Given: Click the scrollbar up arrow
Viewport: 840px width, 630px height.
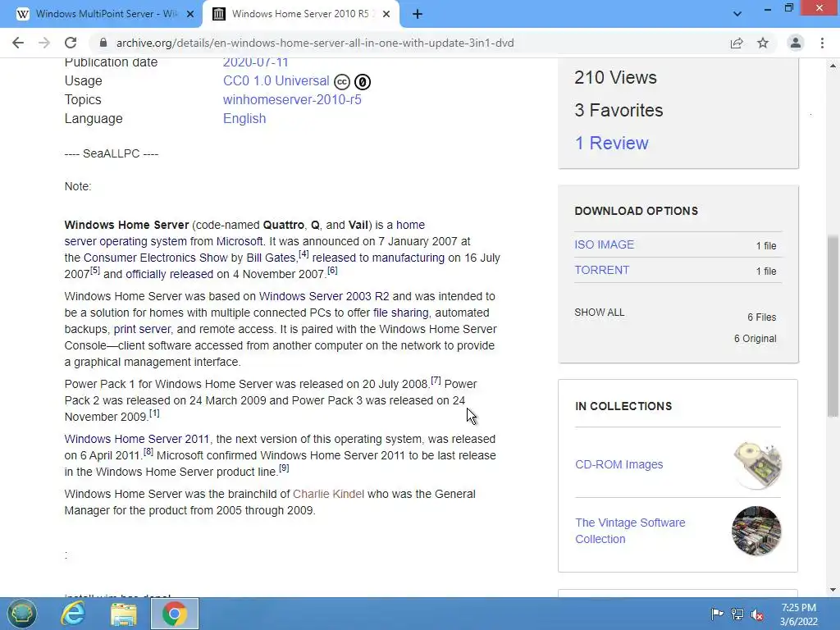Looking at the screenshot, I should (x=833, y=66).
